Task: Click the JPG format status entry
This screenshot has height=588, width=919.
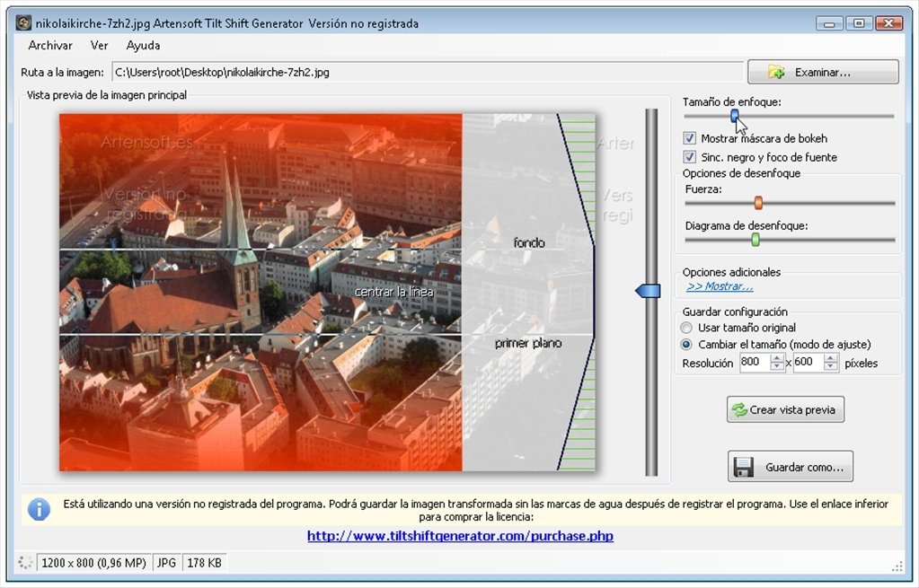Action: [166, 563]
